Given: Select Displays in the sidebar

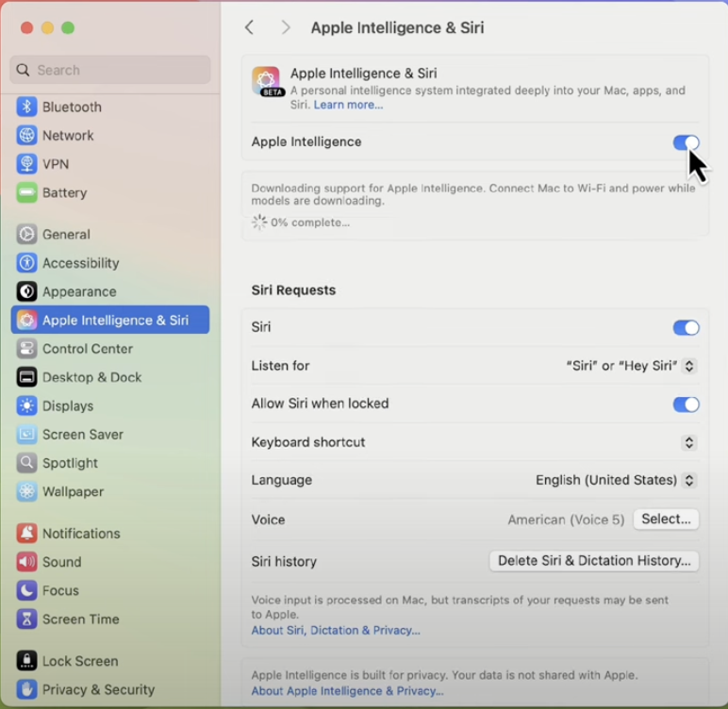Looking at the screenshot, I should (68, 405).
